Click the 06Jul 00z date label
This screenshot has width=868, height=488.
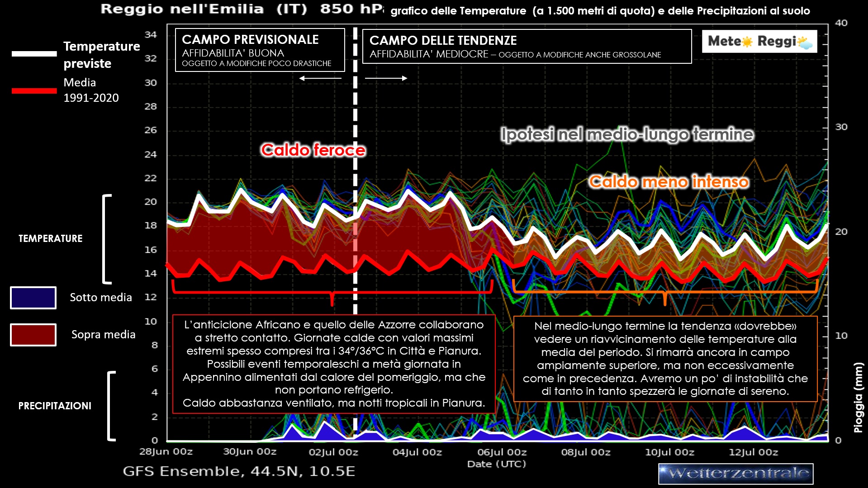pyautogui.click(x=502, y=452)
